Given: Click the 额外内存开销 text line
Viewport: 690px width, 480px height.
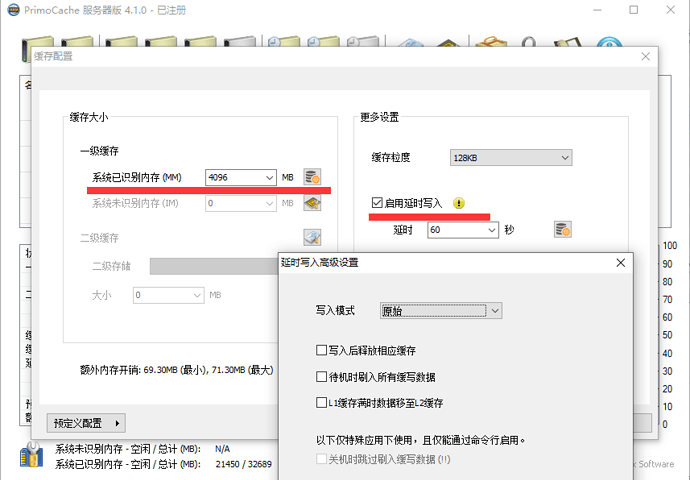Looking at the screenshot, I should pos(177,370).
